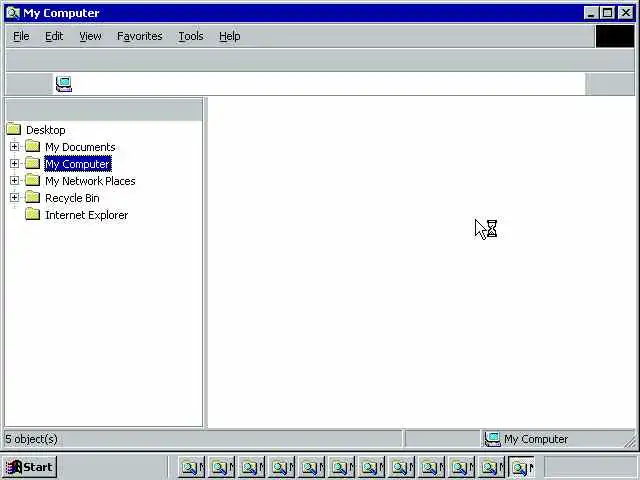Screen dimensions: 640x480
Task: Select the Desktop label in folder tree
Action: tap(46, 130)
